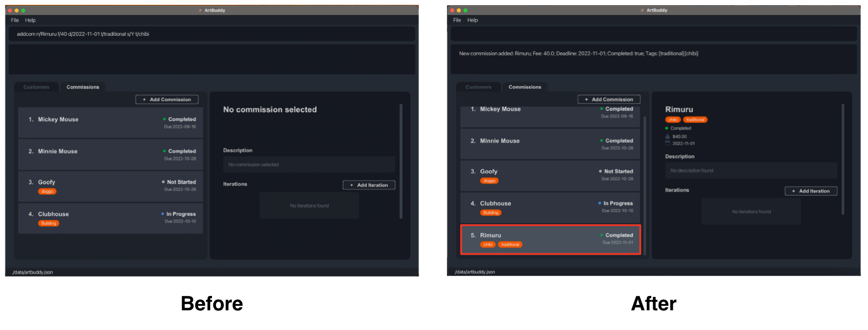The height and width of the screenshot is (330, 868).
Task: Select the Commissions tab in the right window
Action: [525, 87]
